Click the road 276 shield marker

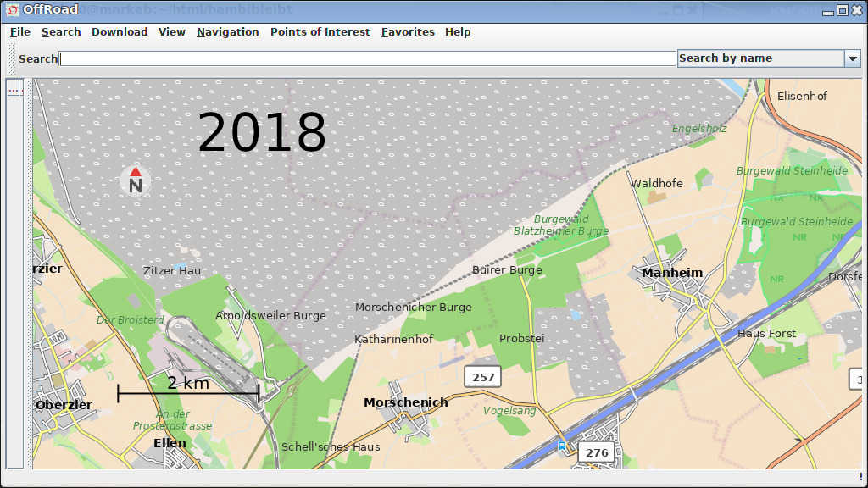tap(597, 452)
